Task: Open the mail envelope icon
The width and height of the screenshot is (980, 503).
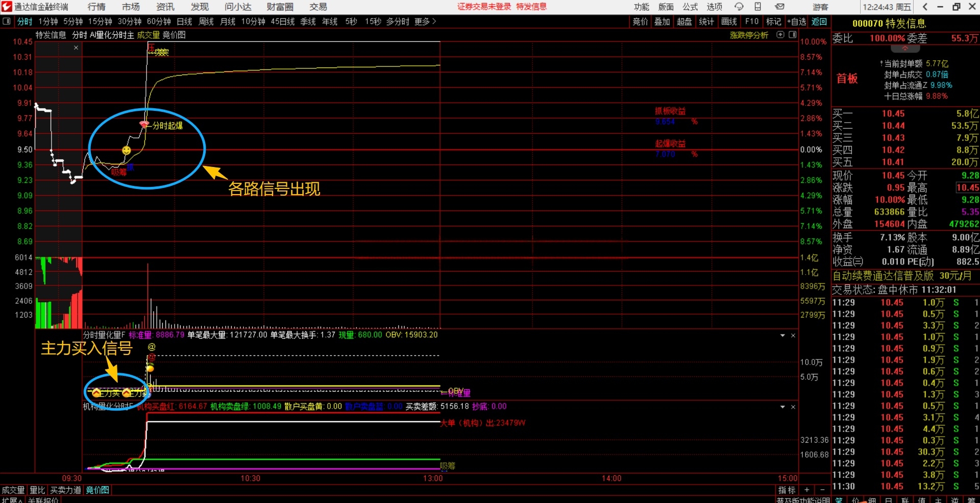Action: [x=779, y=7]
